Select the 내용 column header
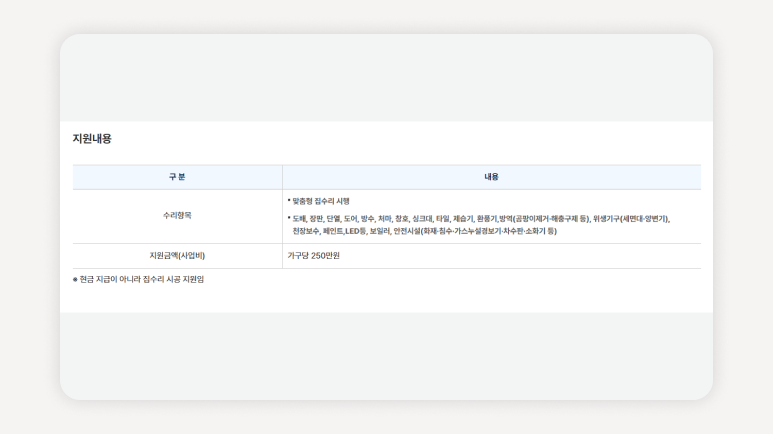The image size is (773, 434). 492,177
